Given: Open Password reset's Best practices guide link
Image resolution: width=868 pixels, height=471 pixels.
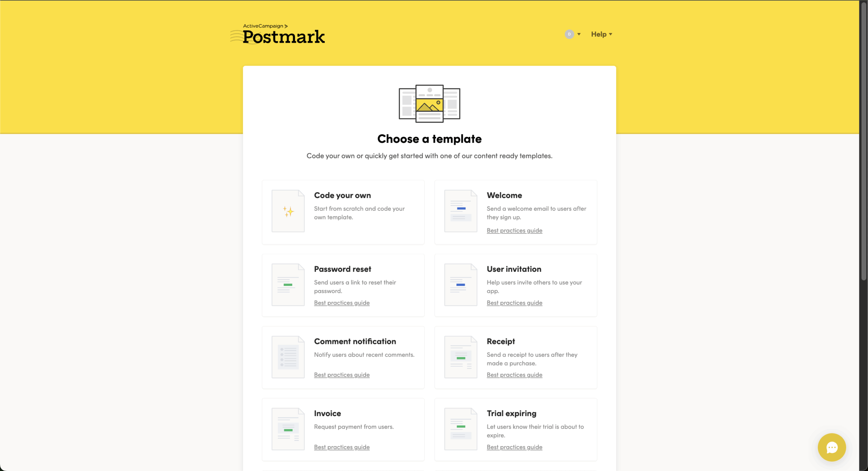Looking at the screenshot, I should (x=342, y=303).
